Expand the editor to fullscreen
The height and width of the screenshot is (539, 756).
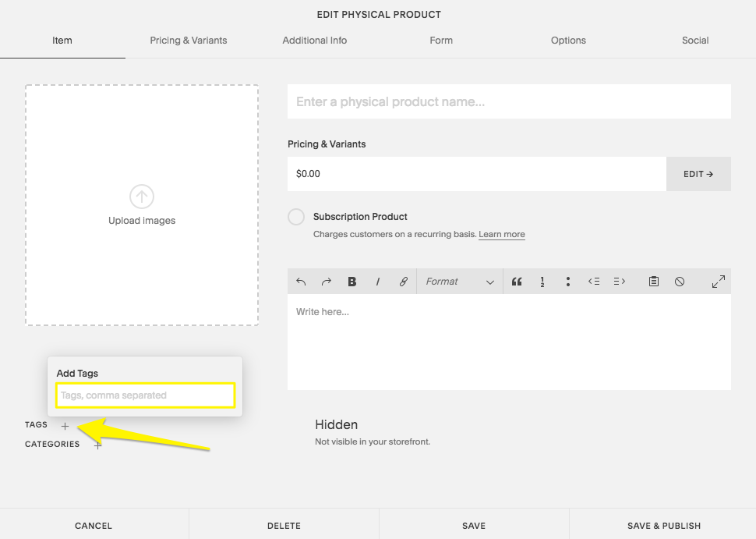[718, 282]
